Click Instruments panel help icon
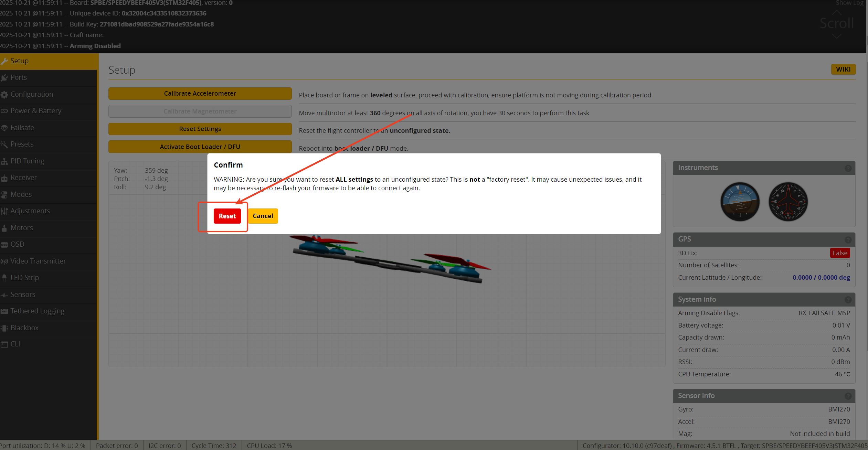Image resolution: width=868 pixels, height=450 pixels. [848, 168]
